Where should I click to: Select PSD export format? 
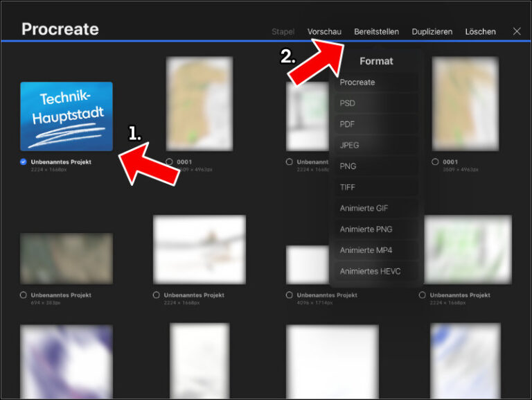point(376,103)
